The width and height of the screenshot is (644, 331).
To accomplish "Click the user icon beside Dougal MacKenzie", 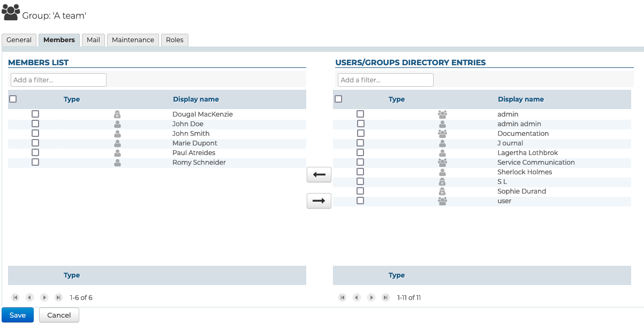I will [117, 114].
